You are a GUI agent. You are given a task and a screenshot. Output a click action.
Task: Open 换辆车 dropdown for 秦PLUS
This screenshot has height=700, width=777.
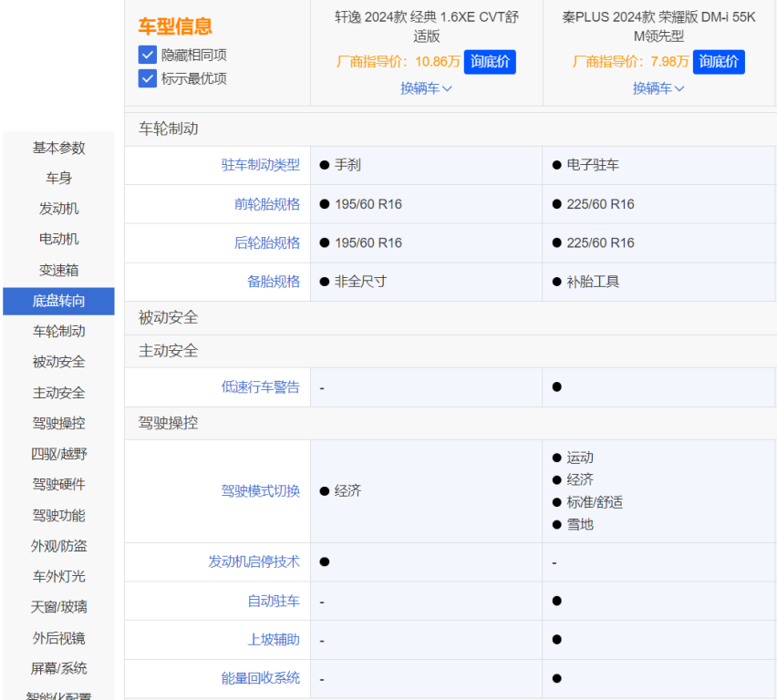[658, 88]
